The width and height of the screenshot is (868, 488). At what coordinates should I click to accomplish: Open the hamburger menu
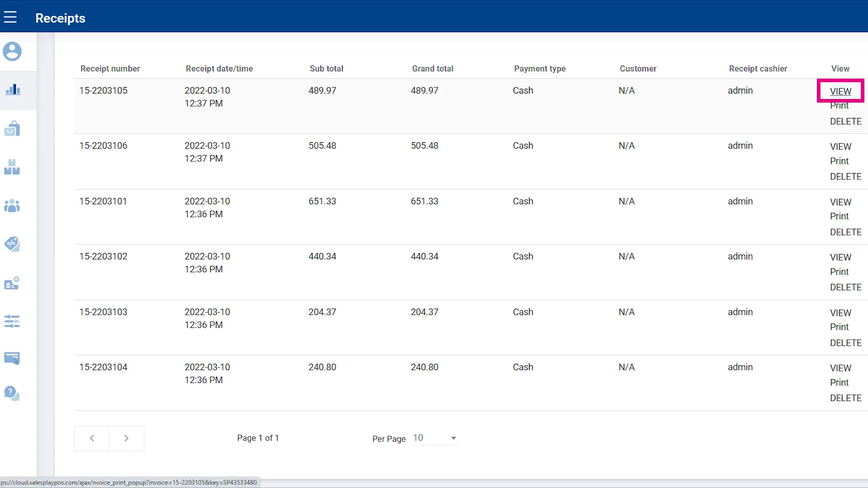point(10,17)
